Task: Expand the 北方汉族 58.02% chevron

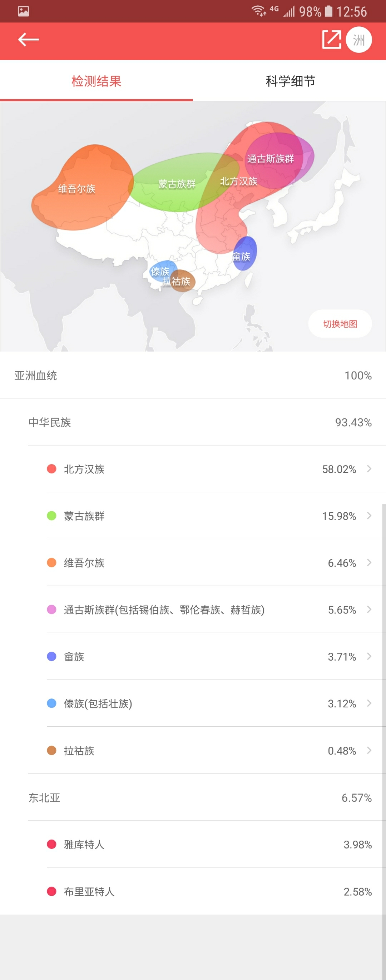Action: 369,469
